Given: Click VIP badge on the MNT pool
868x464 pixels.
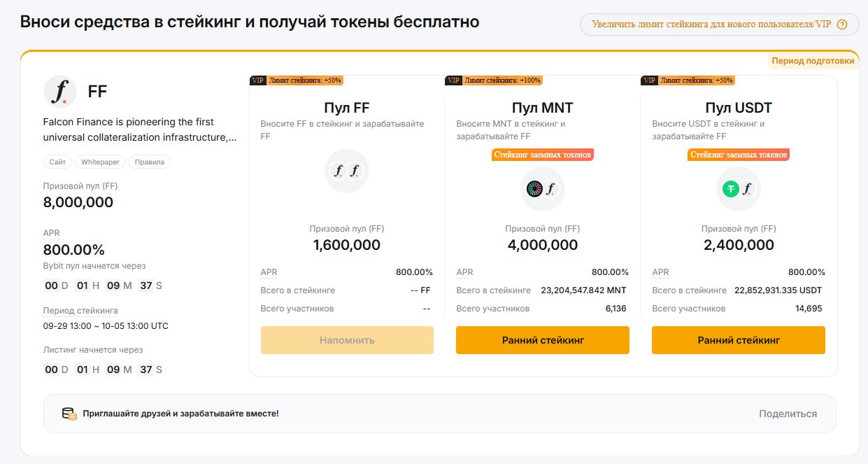Looking at the screenshot, I should (454, 80).
